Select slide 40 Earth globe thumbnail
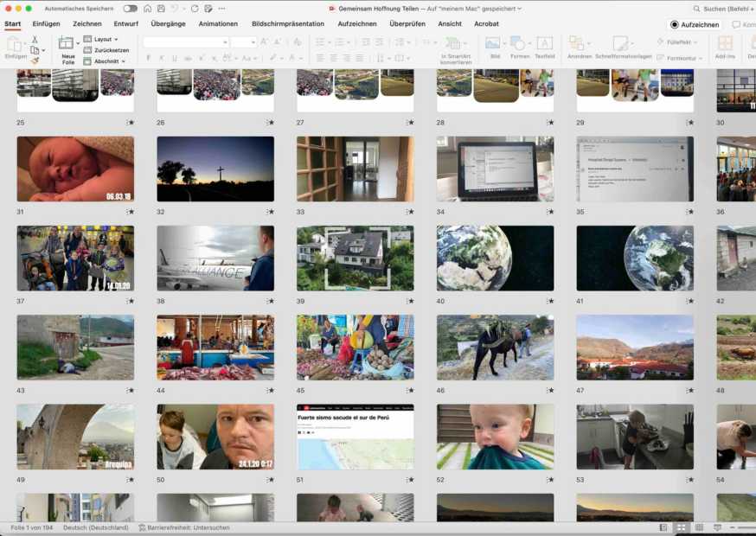756x536 pixels. tap(495, 258)
